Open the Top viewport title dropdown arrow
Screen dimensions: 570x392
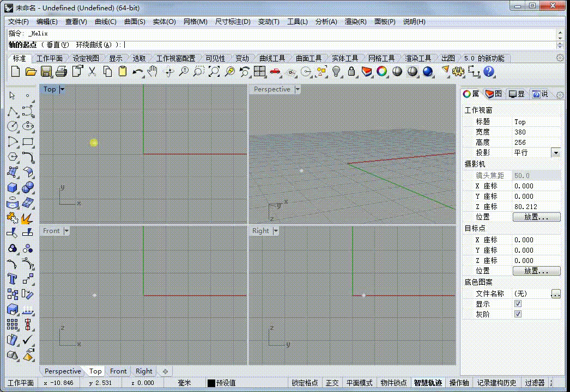click(62, 89)
